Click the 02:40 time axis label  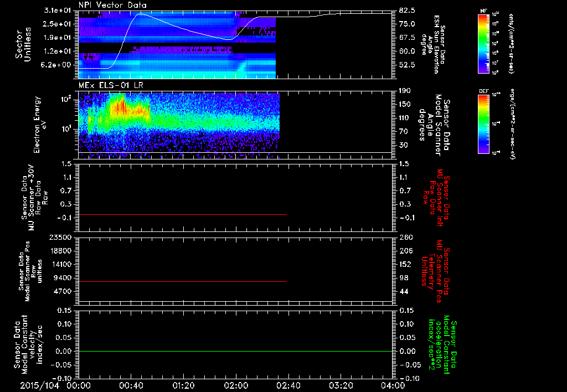[288, 385]
